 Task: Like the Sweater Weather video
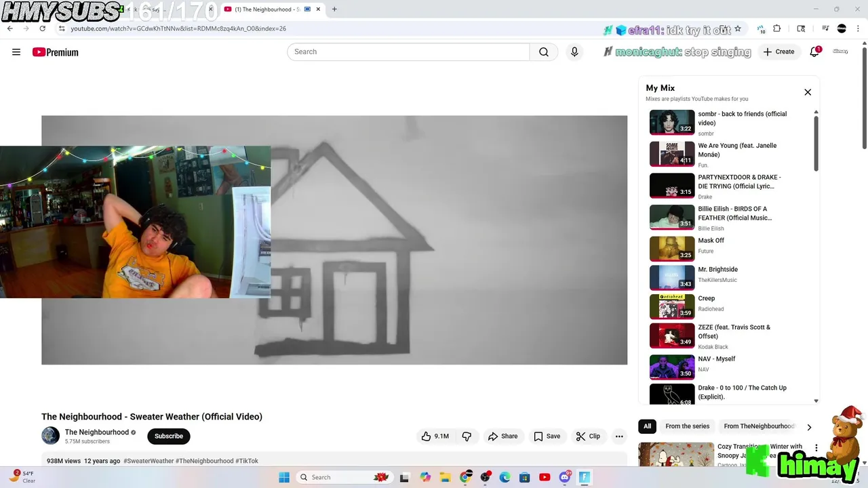[x=435, y=436]
